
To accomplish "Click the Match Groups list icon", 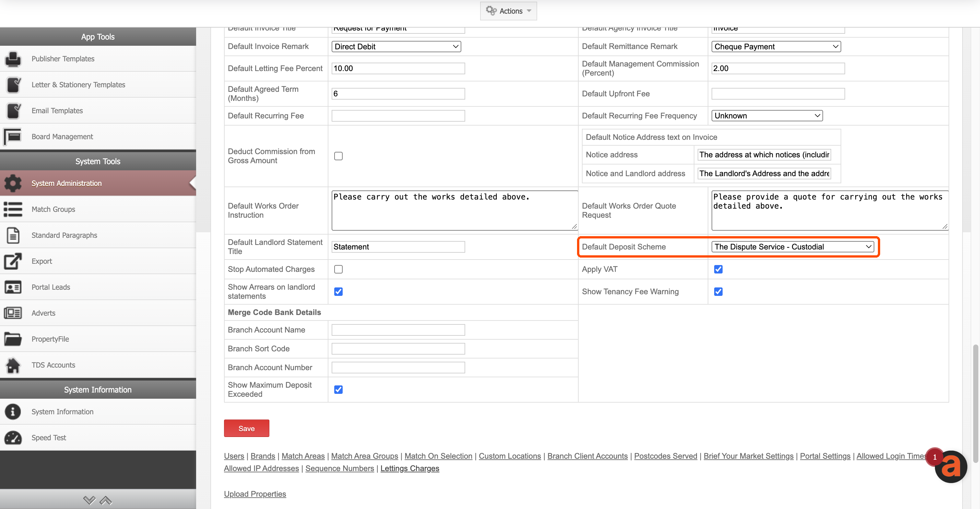I will point(13,209).
